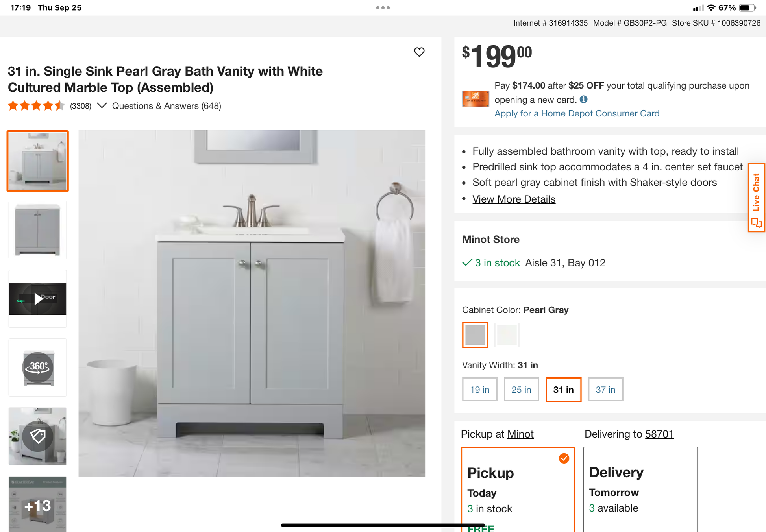Open Live Chat side tab
766x532 pixels.
pos(756,198)
